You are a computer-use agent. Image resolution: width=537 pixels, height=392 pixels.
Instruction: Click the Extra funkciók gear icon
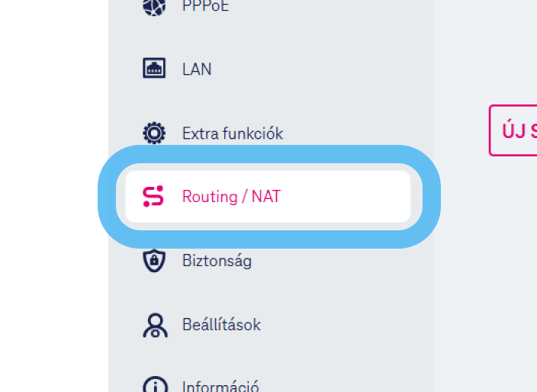click(x=154, y=133)
